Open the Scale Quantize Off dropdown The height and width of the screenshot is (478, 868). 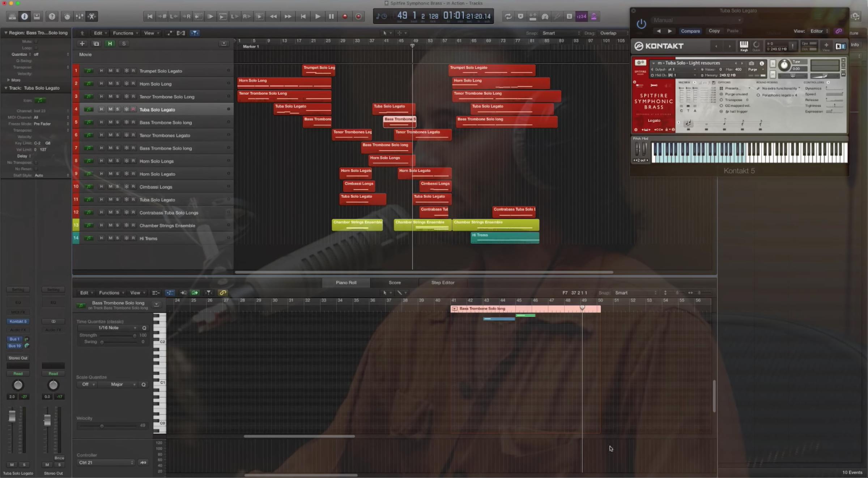coord(87,384)
